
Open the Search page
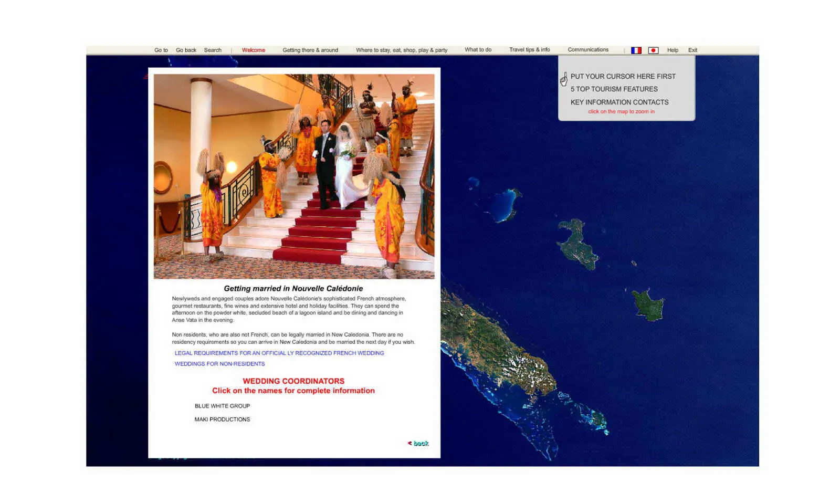click(x=213, y=50)
